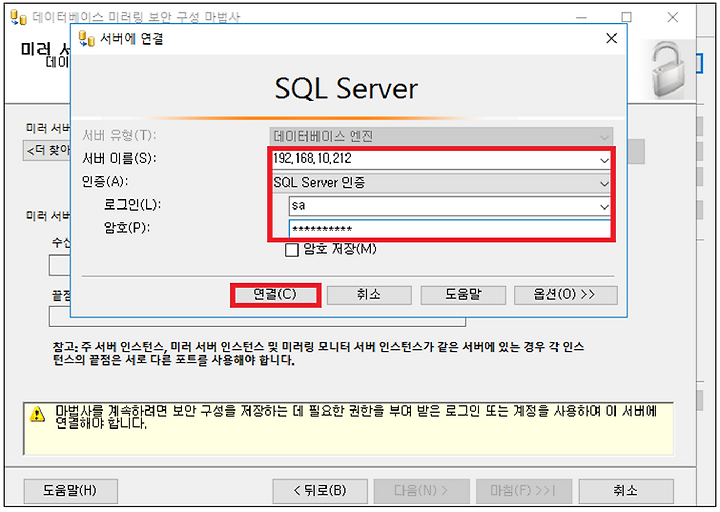Image resolution: width=720 pixels, height=512 pixels.
Task: Click the wizard Finish (마침(F)) button
Action: [523, 491]
